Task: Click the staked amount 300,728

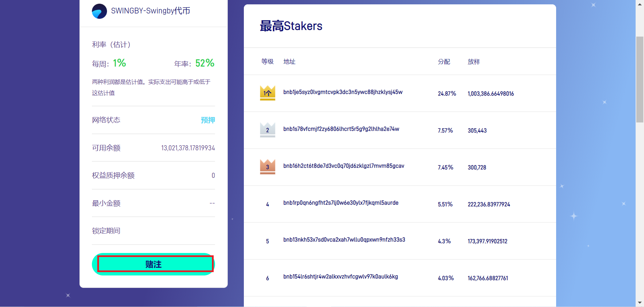Action: (477, 167)
